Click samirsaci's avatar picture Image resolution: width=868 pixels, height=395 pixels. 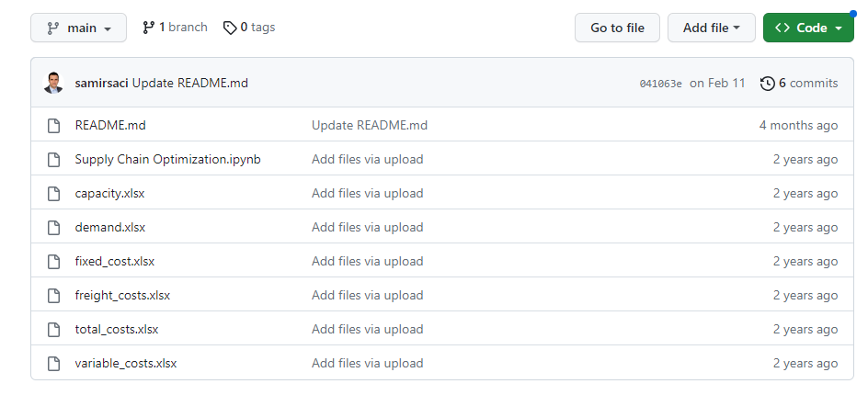[x=53, y=84]
